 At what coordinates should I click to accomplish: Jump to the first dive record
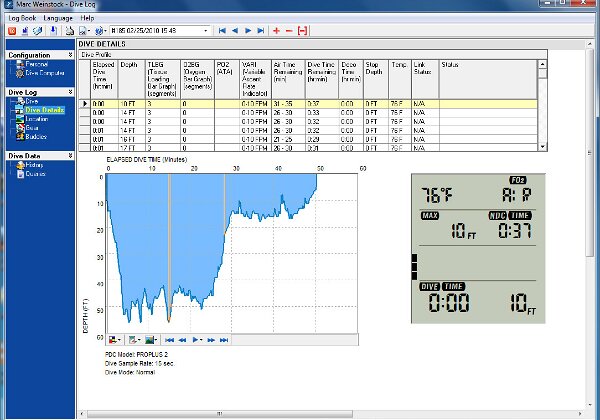tap(222, 31)
